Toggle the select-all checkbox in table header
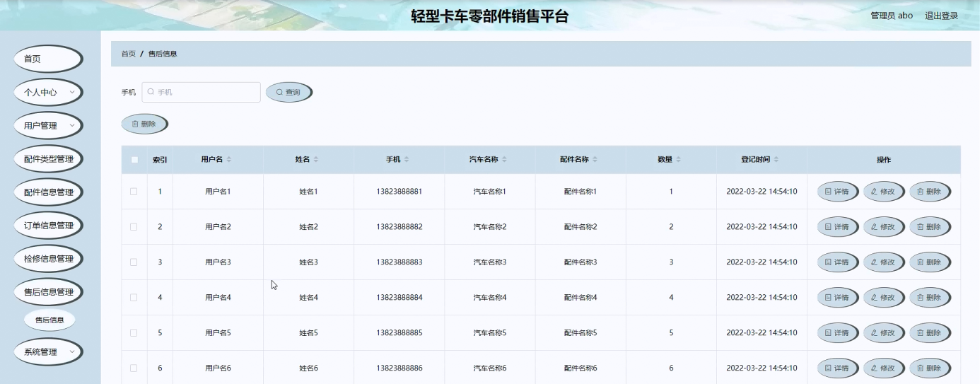The image size is (980, 384). tap(134, 160)
